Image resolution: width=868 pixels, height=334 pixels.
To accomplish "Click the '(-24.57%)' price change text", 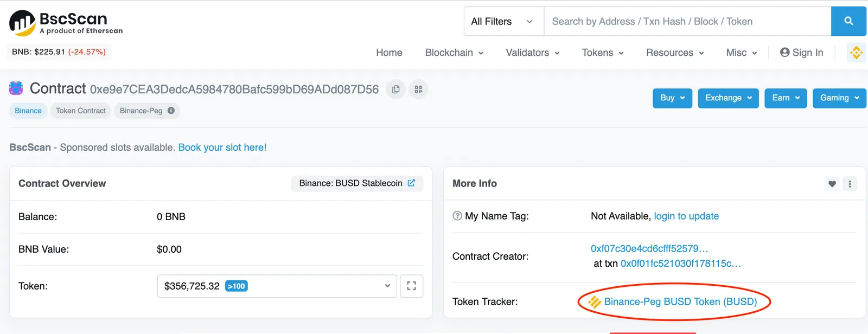I will point(87,52).
